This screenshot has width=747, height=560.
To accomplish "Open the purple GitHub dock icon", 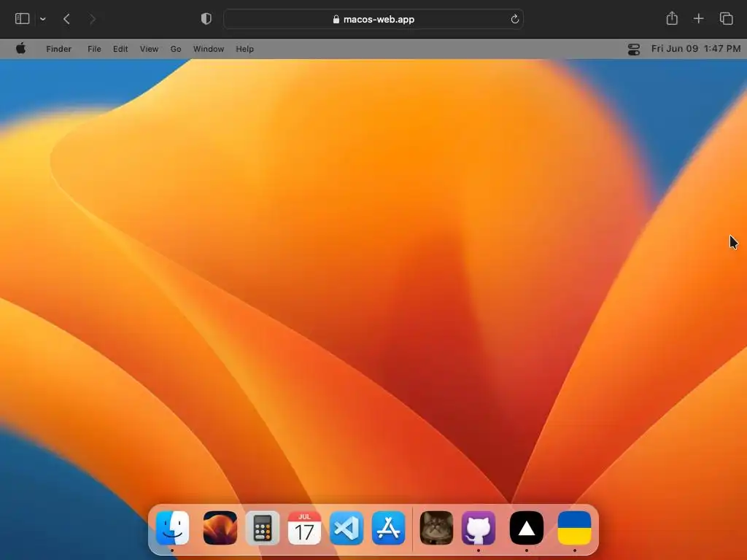I will [x=479, y=528].
